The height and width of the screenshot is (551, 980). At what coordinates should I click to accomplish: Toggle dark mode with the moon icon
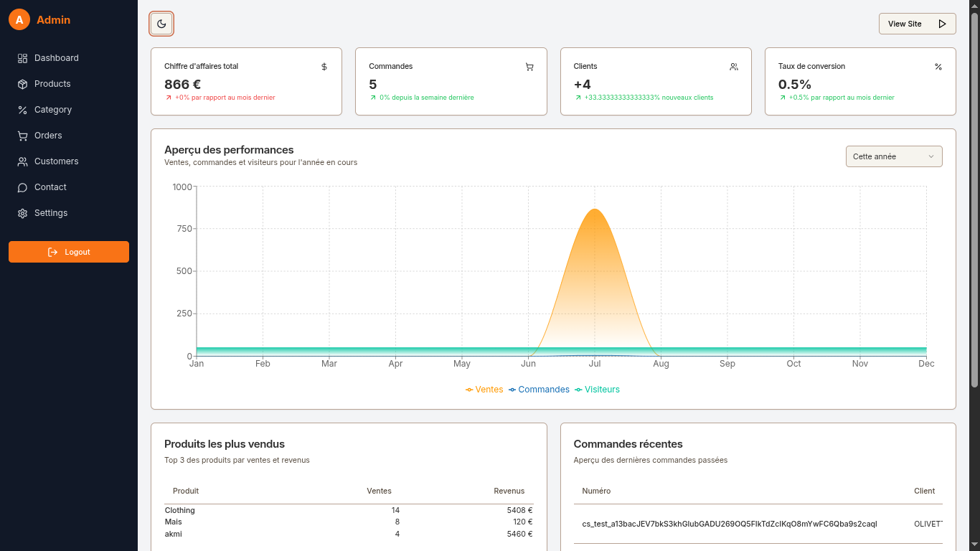[x=161, y=24]
